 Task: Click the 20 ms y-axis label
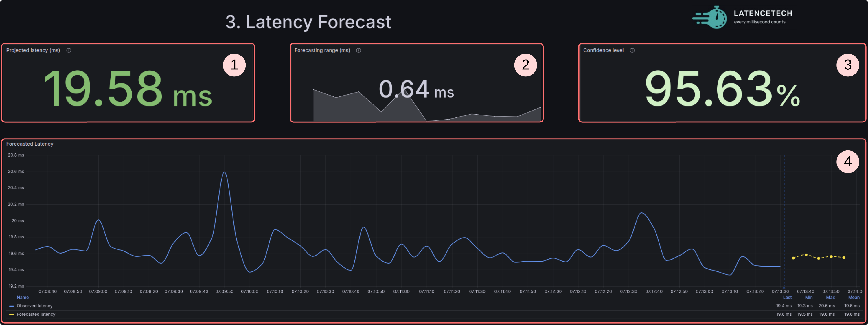pyautogui.click(x=18, y=221)
